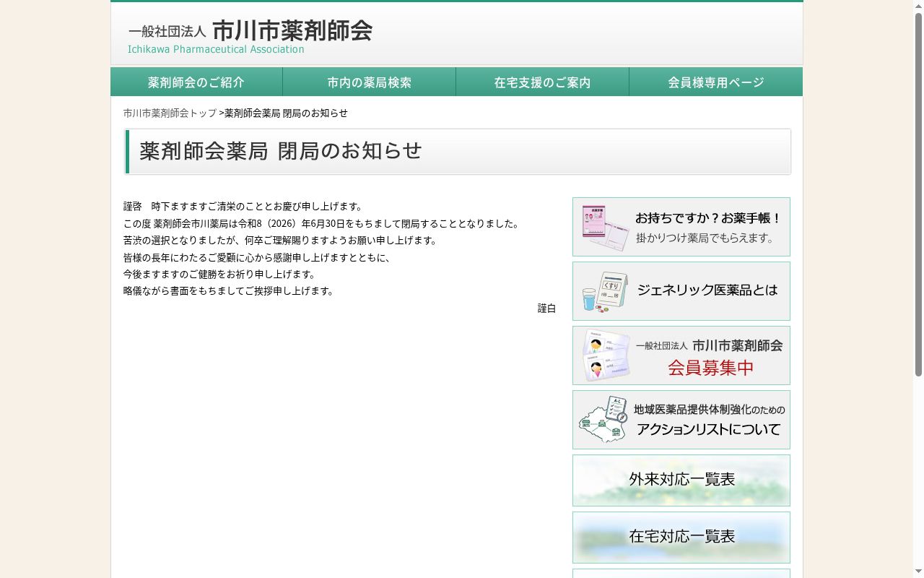924x578 pixels.
Task: Click line about 令和8(2026)年6月30日 closure
Action: [322, 224]
